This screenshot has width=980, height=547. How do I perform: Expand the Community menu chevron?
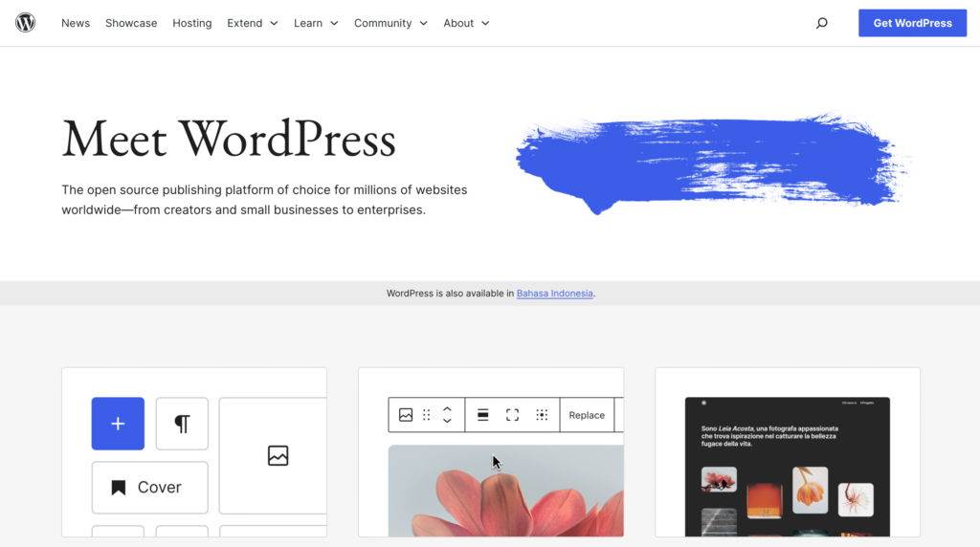point(424,23)
